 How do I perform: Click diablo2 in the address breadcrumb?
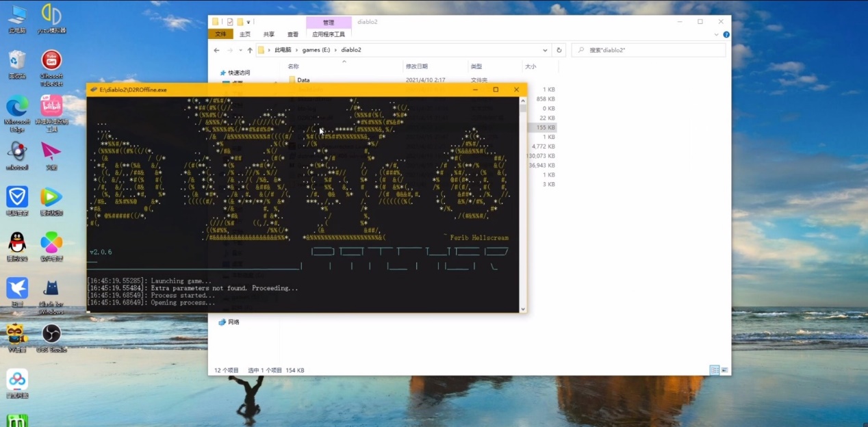point(351,50)
